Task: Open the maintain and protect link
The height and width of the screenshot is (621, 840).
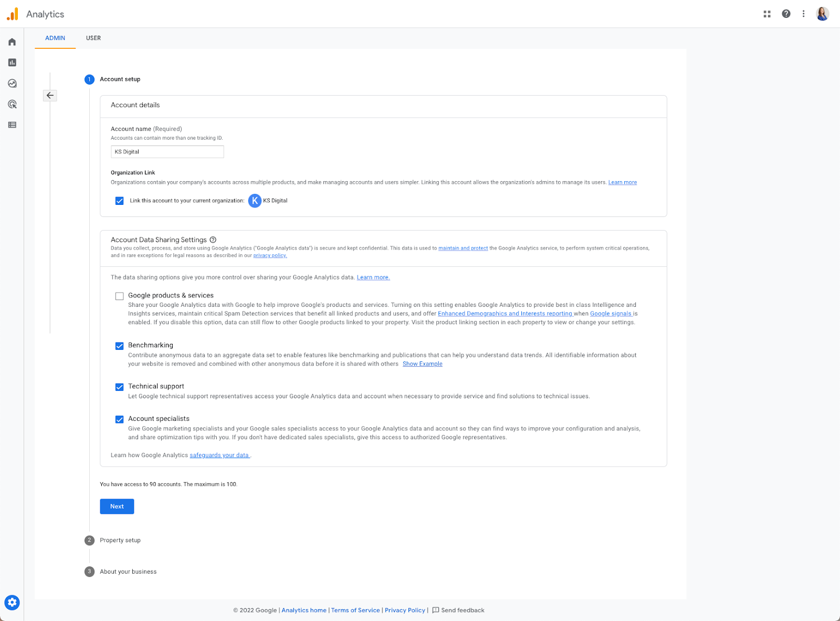Action: [463, 248]
